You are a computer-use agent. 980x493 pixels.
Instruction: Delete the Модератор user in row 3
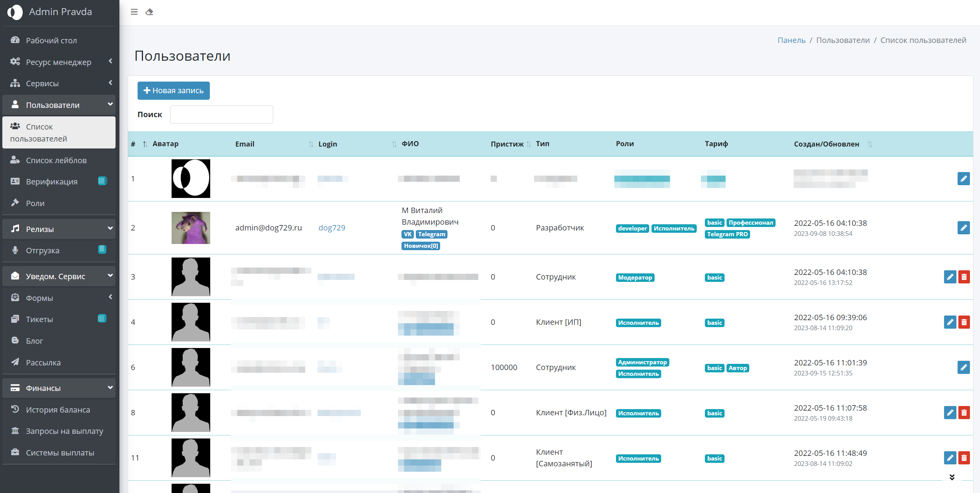(964, 277)
